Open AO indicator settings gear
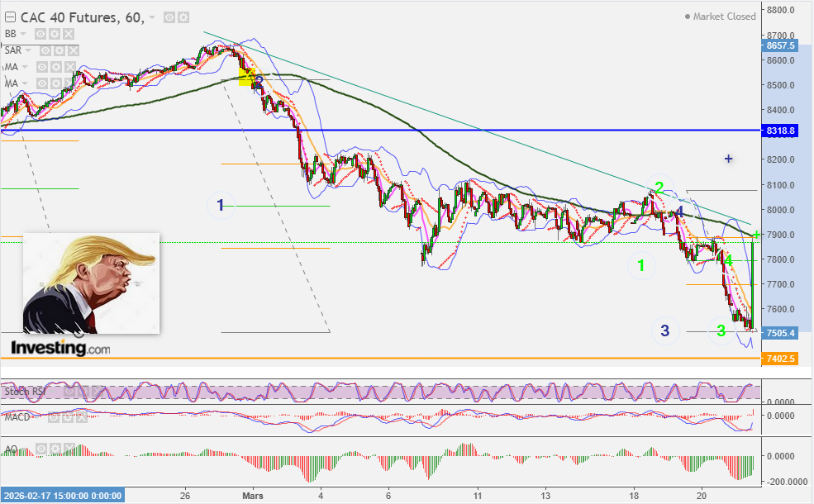Screen dimensions: 814x504 55,449
